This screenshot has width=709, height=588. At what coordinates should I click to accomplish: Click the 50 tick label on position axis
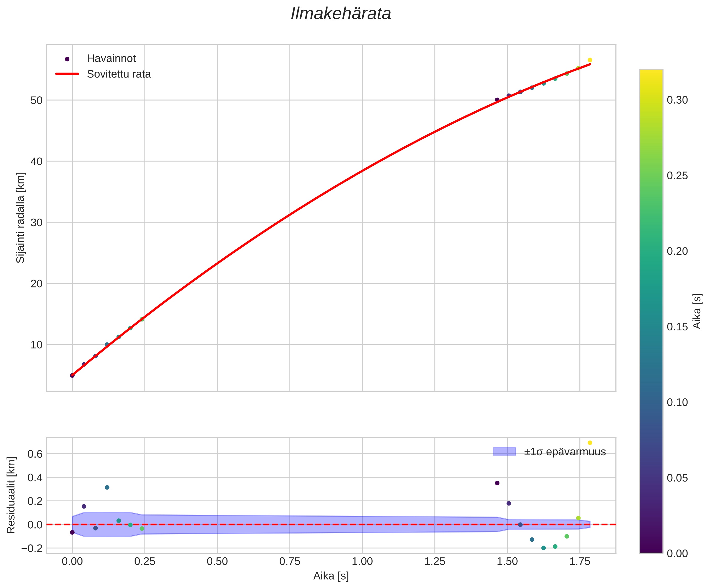[36, 101]
